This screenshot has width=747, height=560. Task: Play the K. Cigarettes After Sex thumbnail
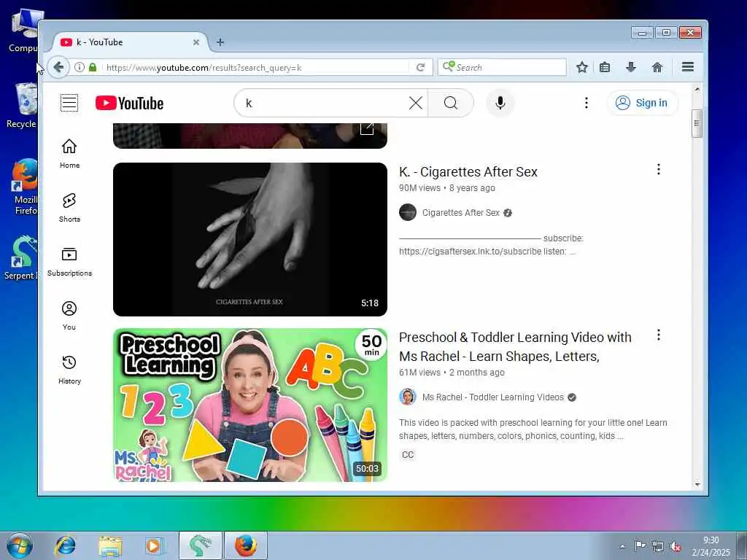250,239
